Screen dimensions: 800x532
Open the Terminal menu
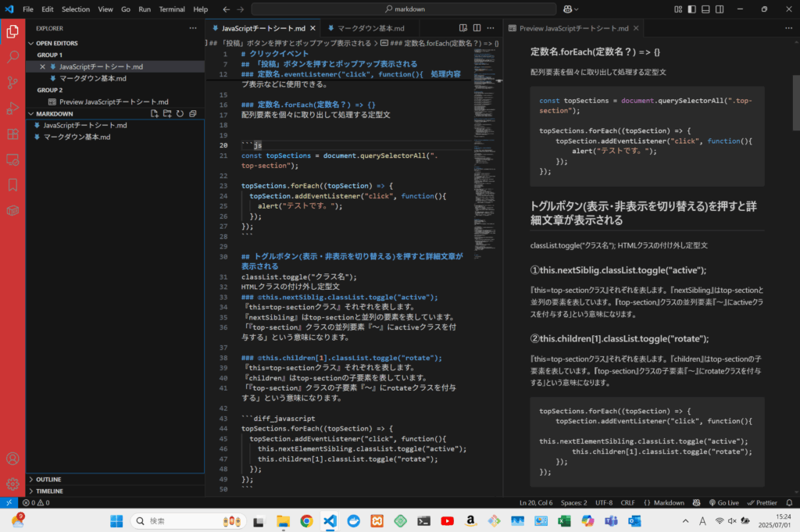[x=172, y=9]
